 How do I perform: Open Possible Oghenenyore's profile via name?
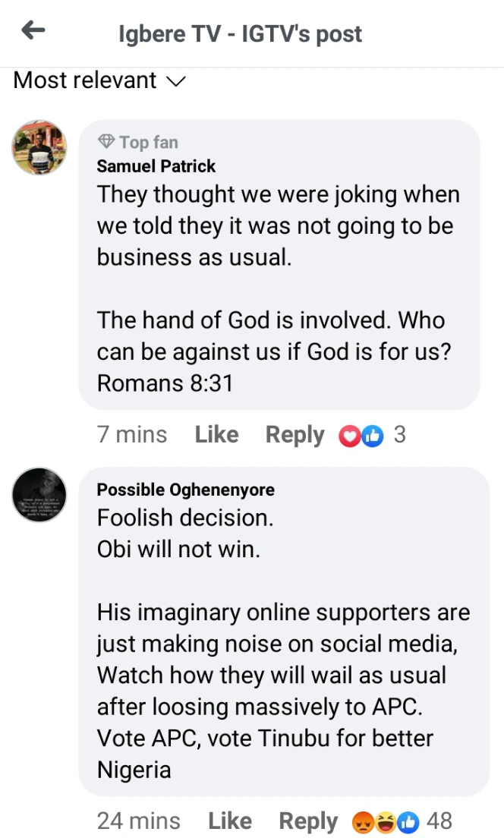coord(186,490)
